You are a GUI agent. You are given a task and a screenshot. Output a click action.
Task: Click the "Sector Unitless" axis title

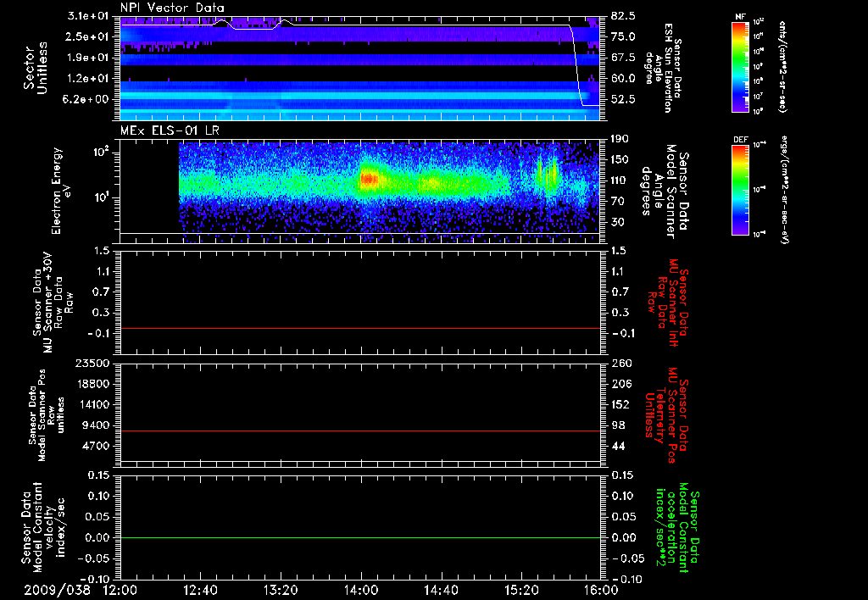click(36, 68)
